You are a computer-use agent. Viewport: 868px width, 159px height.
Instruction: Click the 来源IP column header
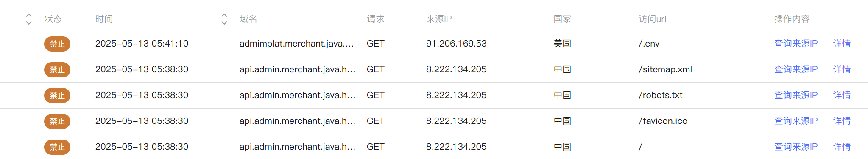tap(439, 19)
